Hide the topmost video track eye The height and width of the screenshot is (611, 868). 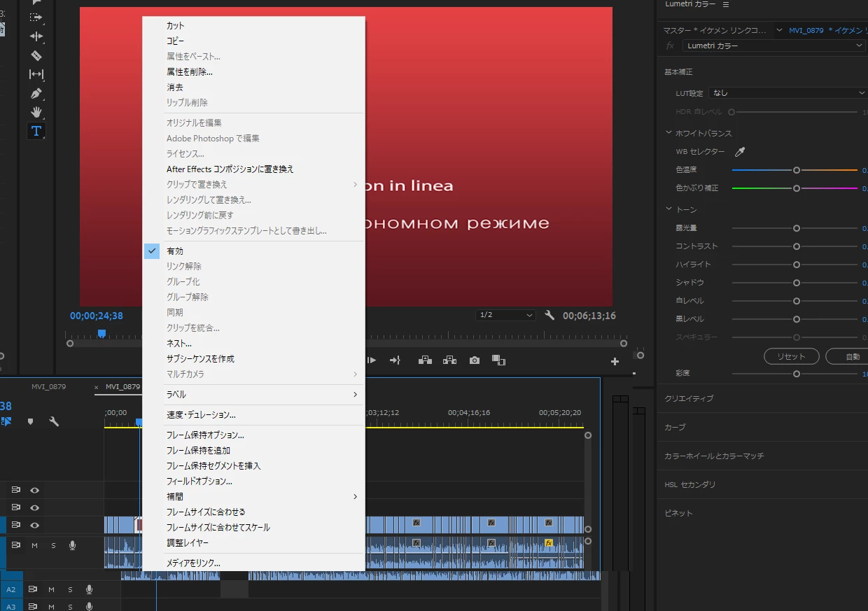tap(34, 490)
